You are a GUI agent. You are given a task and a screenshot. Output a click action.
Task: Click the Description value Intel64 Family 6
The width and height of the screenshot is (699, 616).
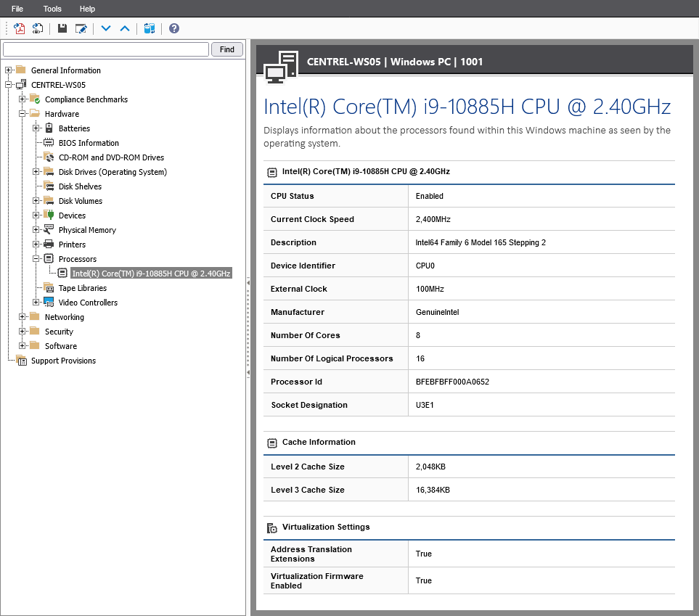click(x=481, y=242)
